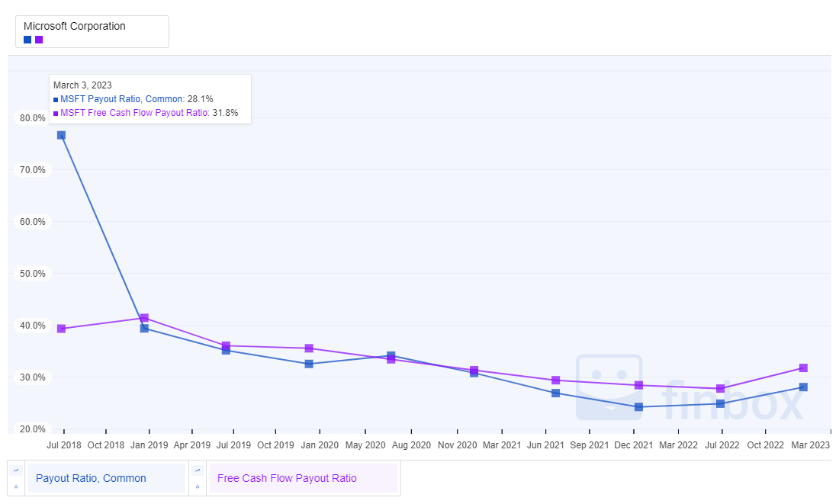
Task: Click the Jun 2021 x-axis label
Action: pos(546,445)
